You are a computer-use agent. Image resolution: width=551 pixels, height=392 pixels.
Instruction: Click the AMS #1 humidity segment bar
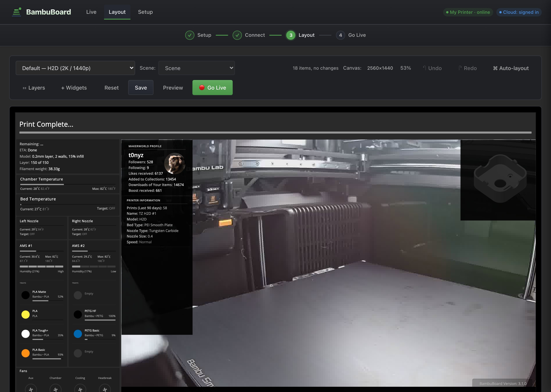pos(42,266)
